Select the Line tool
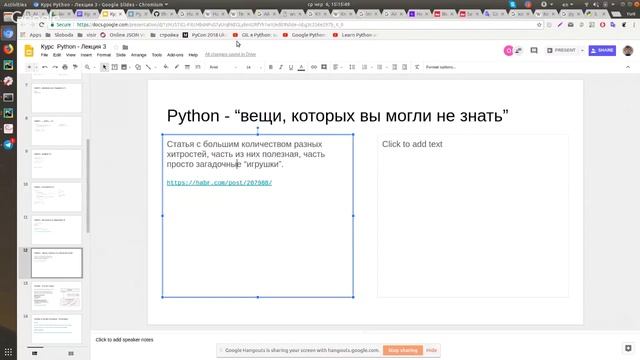This screenshot has height=360, width=640. [x=148, y=67]
